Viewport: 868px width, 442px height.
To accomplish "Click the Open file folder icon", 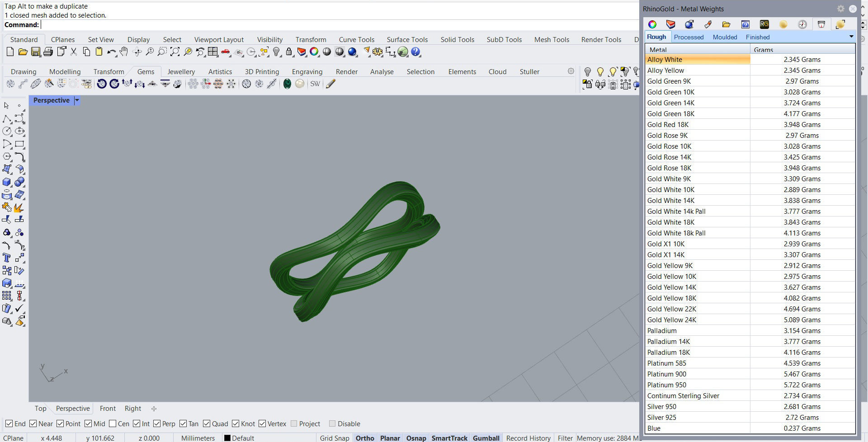I will tap(23, 52).
